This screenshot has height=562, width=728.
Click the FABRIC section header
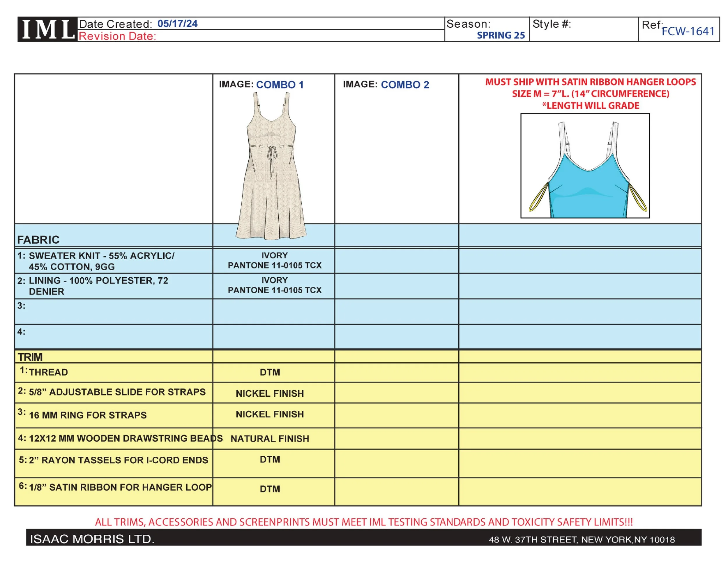tap(38, 240)
